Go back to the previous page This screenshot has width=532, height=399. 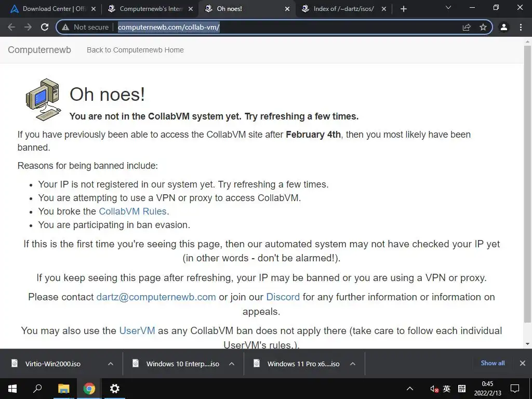(x=11, y=27)
